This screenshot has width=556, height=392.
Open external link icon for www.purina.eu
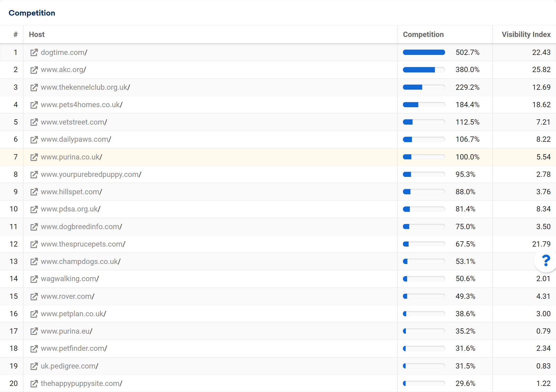click(x=34, y=331)
